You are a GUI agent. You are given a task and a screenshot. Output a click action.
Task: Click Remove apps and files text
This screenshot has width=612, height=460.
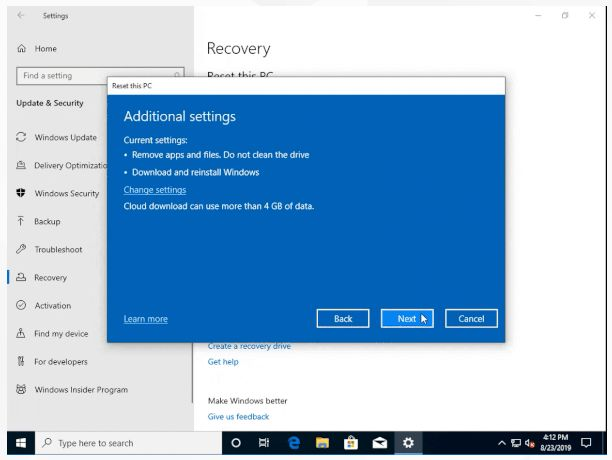221,155
